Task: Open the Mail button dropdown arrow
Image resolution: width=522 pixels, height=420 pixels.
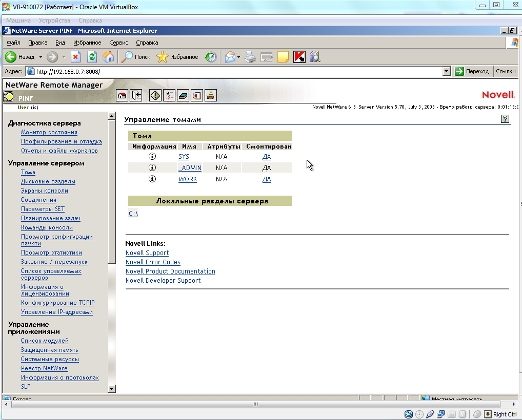Action: pyautogui.click(x=239, y=57)
